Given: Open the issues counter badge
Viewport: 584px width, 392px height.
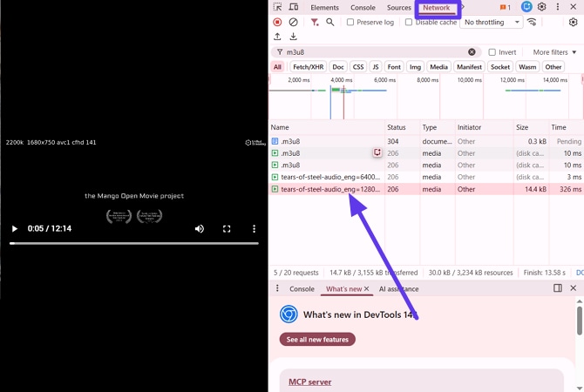Looking at the screenshot, I should pos(505,8).
